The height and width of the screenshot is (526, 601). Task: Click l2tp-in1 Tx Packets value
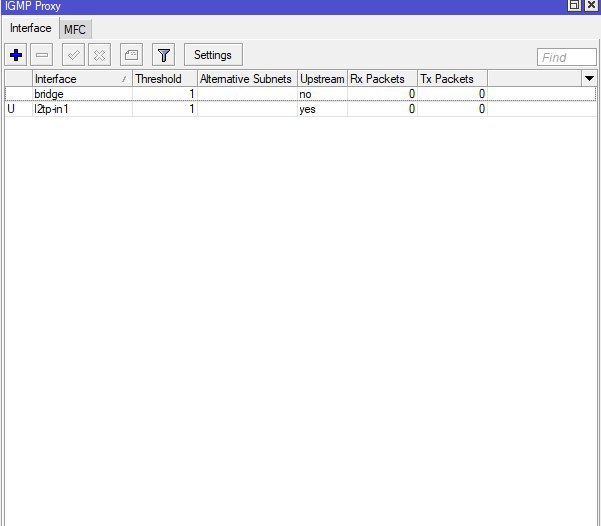482,109
